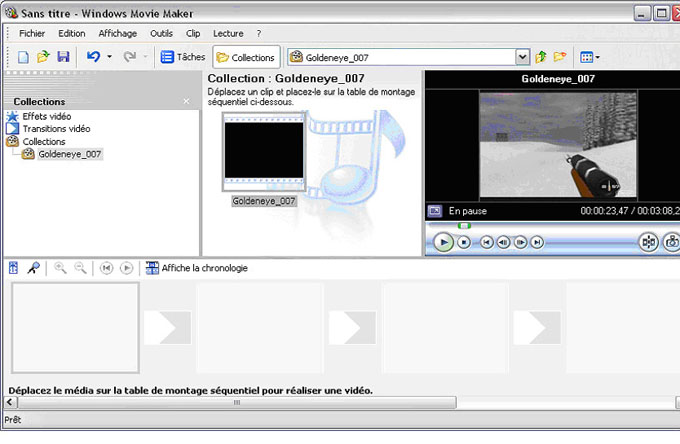Screen dimensions: 680x444
Task: Click the narrate microphone icon
Action: click(x=33, y=268)
